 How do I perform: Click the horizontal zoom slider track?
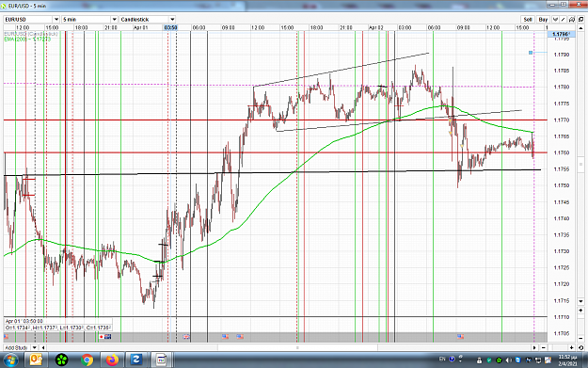pyautogui.click(x=558, y=347)
